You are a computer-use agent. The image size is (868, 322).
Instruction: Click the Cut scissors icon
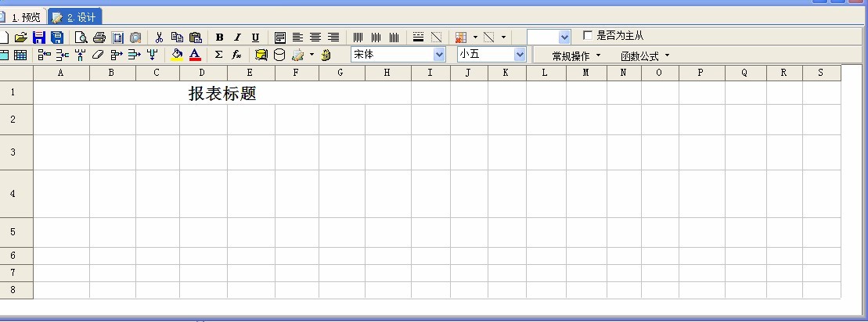pyautogui.click(x=159, y=37)
